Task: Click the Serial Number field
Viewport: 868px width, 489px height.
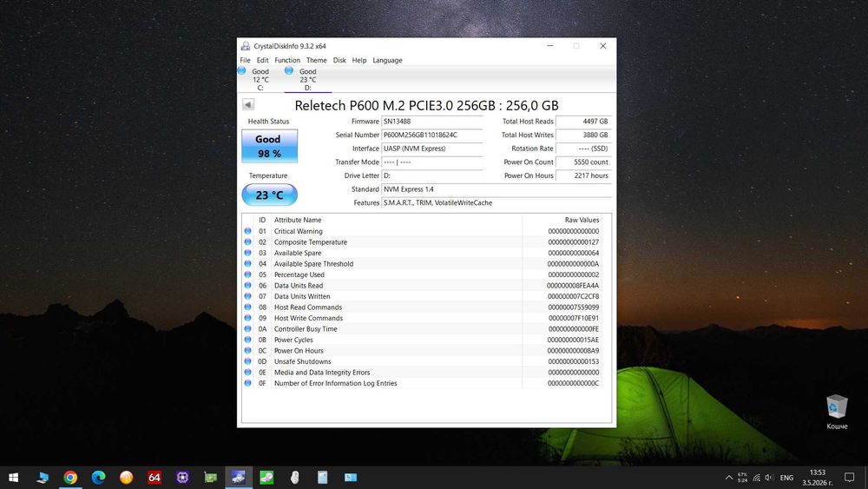Action: click(431, 135)
